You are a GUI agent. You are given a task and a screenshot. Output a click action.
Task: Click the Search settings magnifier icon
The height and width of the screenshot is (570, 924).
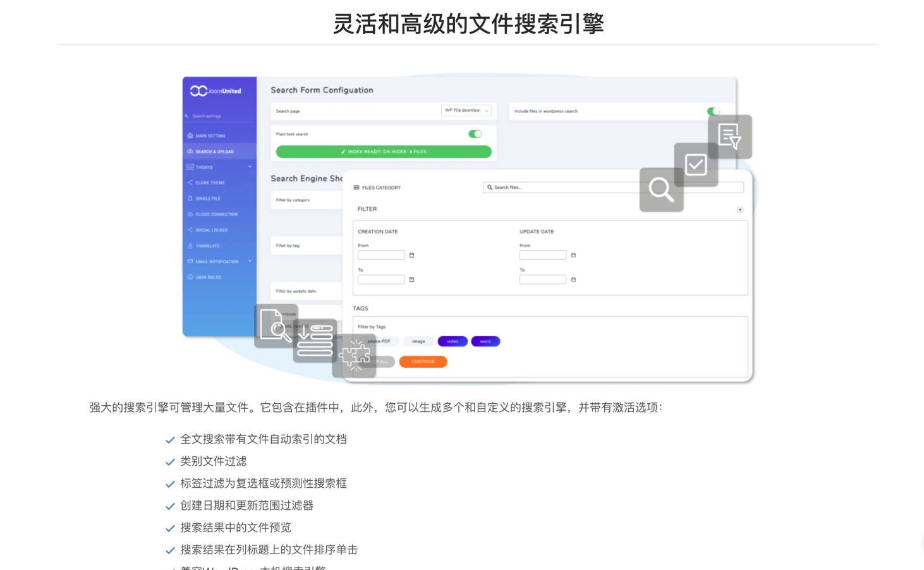tap(186, 116)
